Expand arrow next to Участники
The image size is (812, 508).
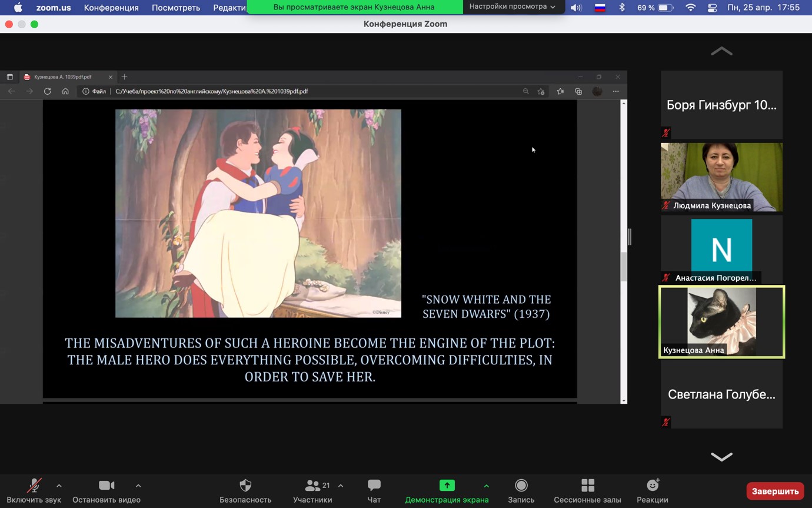click(x=341, y=486)
